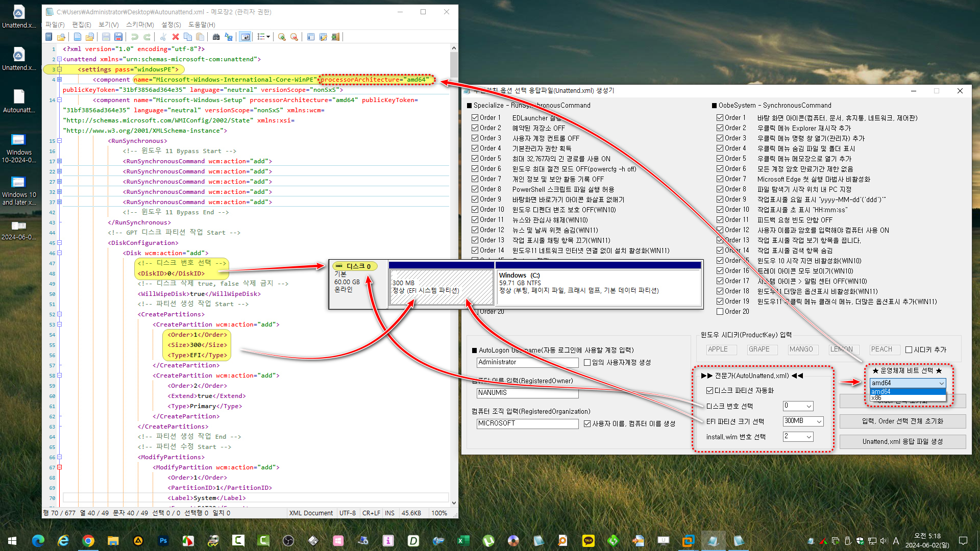
Task: Click the red X Delete icon in toolbar
Action: tap(176, 37)
